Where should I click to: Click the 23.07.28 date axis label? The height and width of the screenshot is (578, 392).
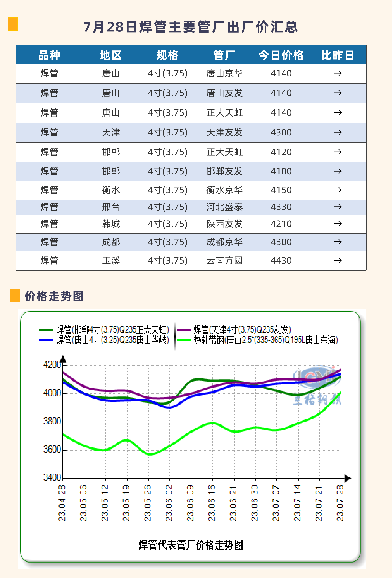click(340, 503)
